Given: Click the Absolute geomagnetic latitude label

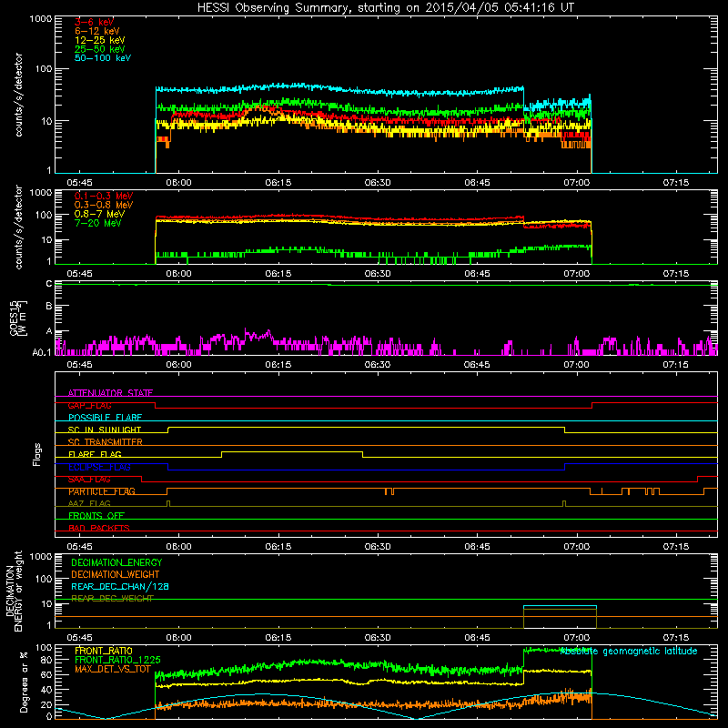Looking at the screenshot, I should point(629,652).
